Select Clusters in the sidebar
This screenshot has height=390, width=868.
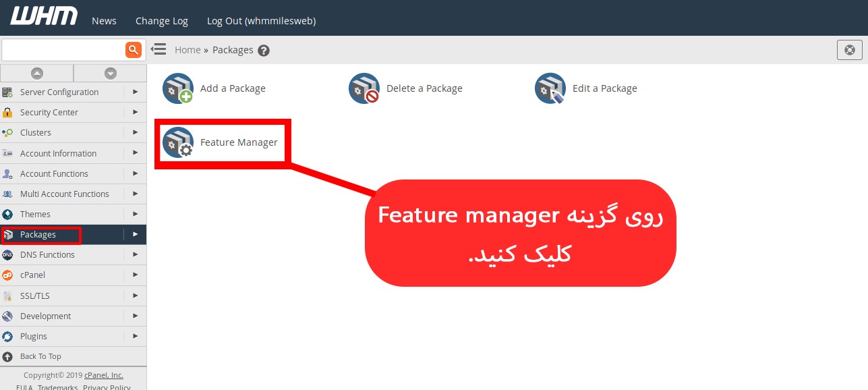36,133
